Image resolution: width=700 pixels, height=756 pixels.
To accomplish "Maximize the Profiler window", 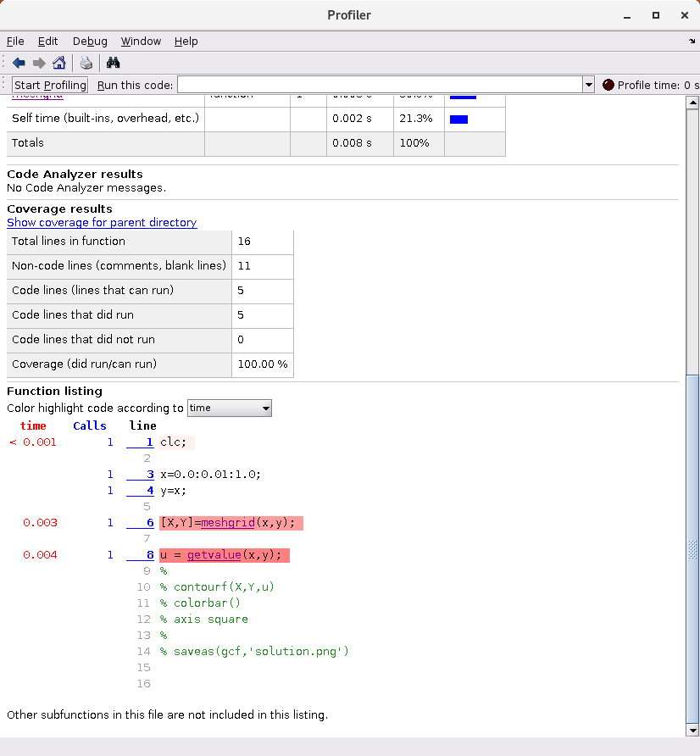I will 656,15.
